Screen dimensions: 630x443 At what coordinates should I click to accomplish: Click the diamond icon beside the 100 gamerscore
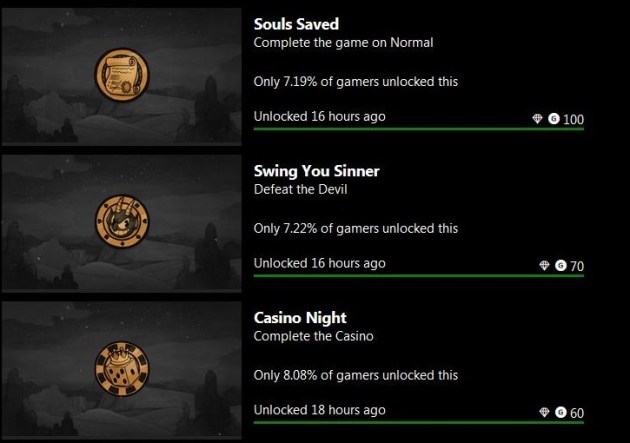538,119
